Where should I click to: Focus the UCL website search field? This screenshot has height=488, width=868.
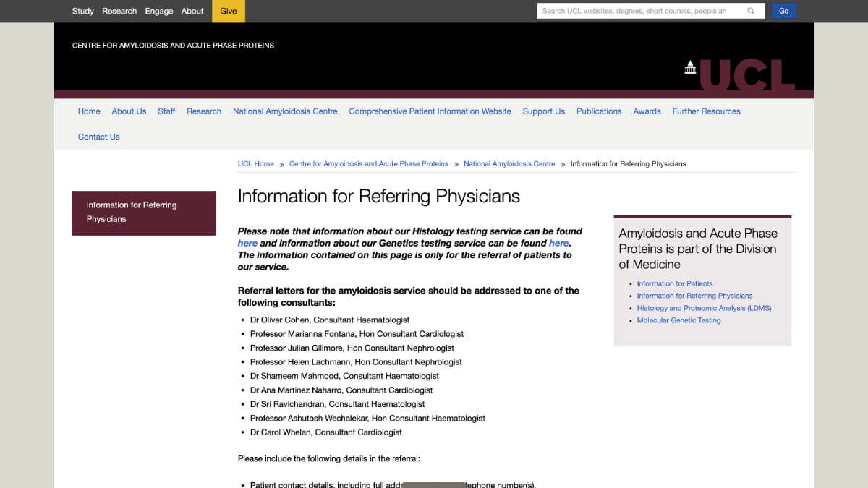tap(642, 11)
